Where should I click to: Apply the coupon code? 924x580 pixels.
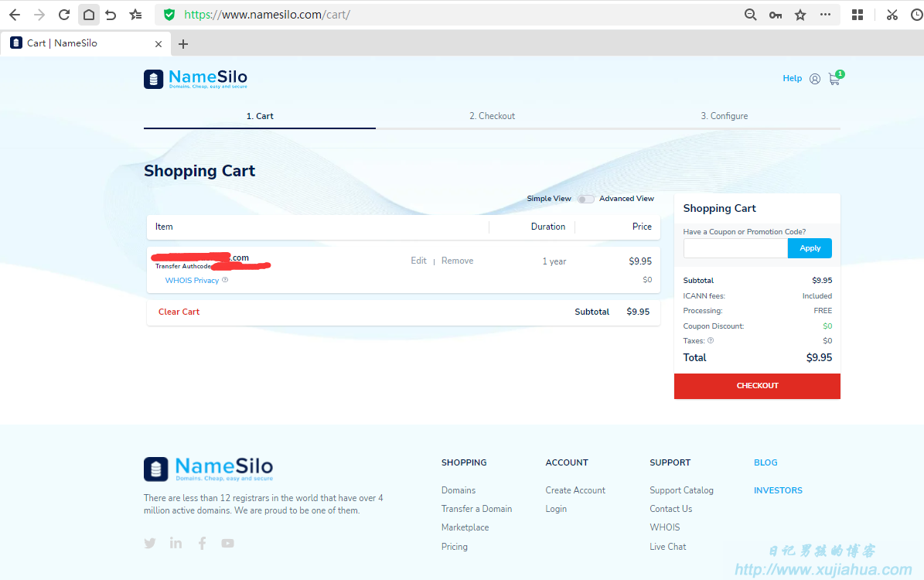point(810,248)
